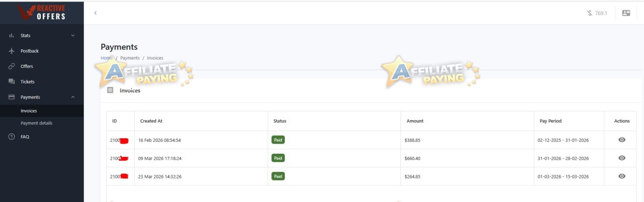Viewport: 644px width, 202px height.
Task: Click the Invoices breadcrumb item
Action: coord(155,58)
